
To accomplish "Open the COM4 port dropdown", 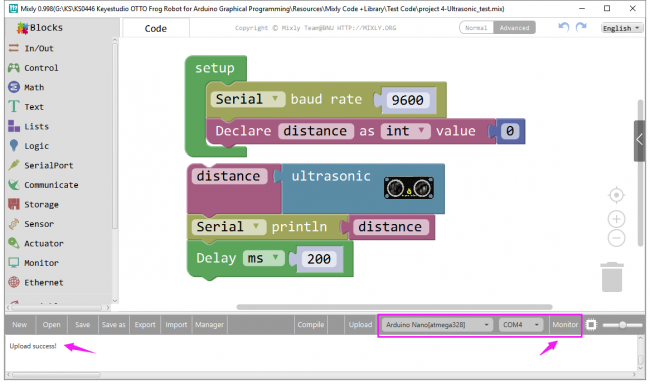I will click(521, 325).
